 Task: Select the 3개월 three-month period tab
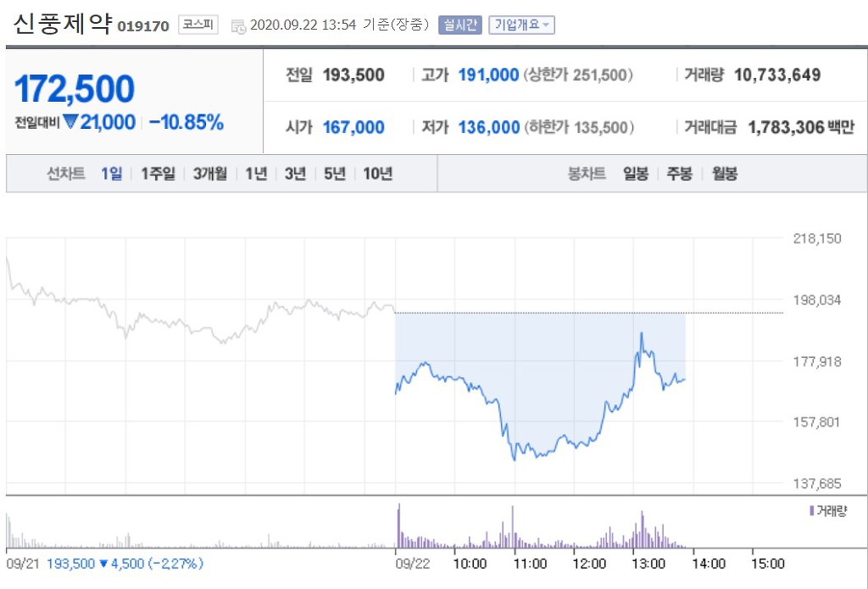coord(209,173)
